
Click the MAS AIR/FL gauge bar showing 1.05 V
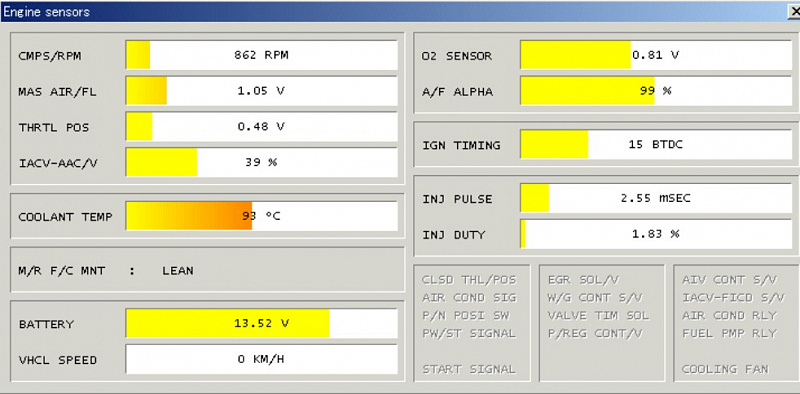click(x=262, y=91)
